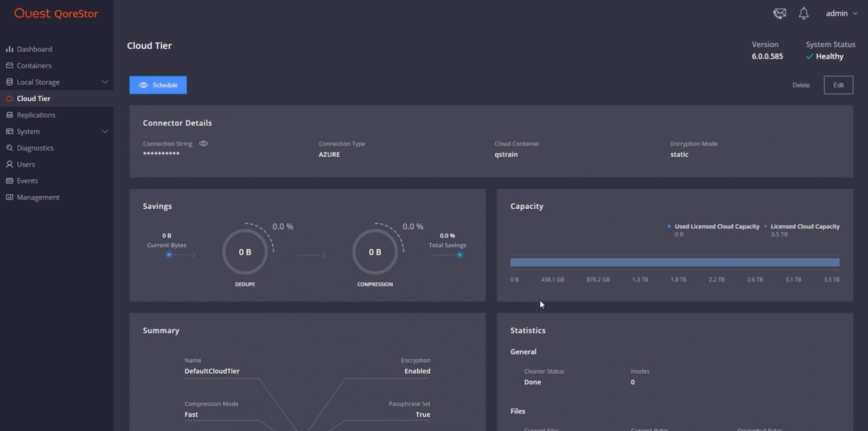Open the admin user dropdown
This screenshot has height=431, width=868.
click(x=841, y=14)
